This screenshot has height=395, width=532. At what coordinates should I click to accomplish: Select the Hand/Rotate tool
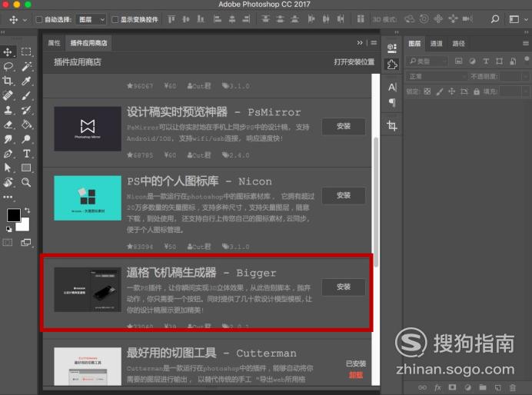coord(8,182)
